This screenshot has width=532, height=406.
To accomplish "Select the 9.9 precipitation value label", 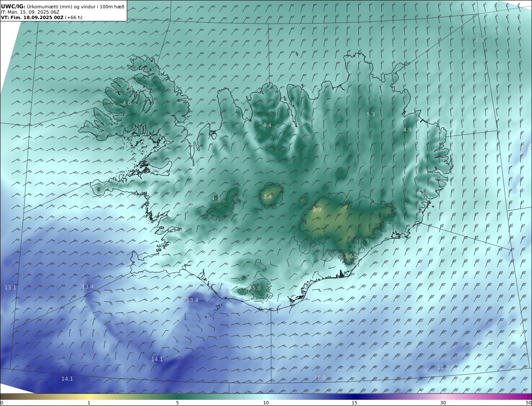I will click(458, 381).
